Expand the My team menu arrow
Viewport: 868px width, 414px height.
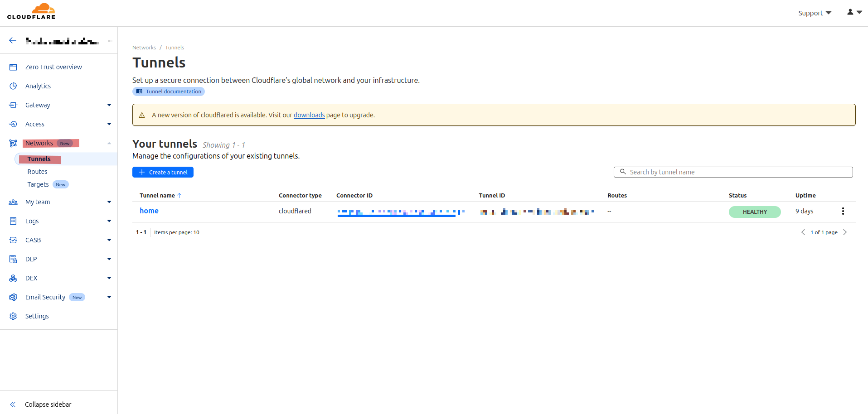(x=109, y=202)
